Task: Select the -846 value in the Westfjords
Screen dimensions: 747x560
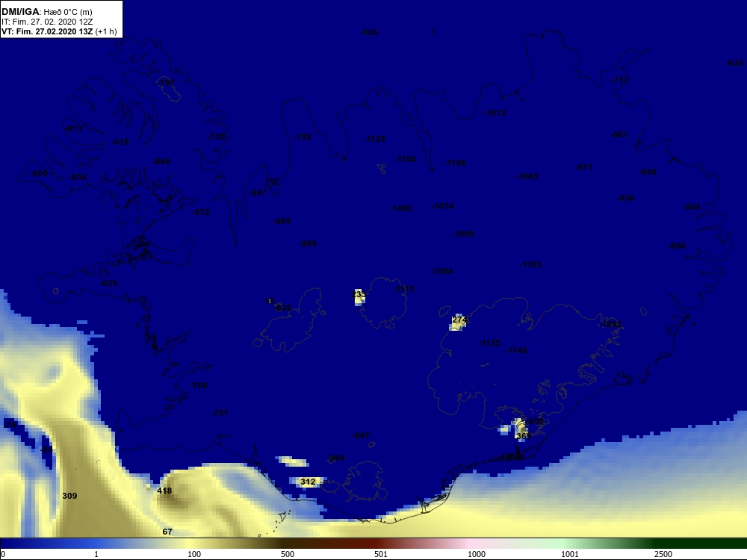Action: [x=161, y=161]
